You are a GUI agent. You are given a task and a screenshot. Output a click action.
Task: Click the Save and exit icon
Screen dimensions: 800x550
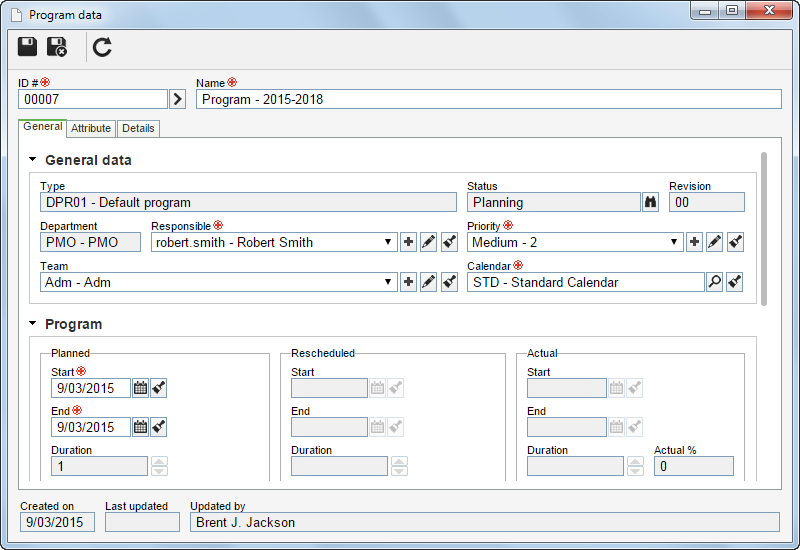[x=57, y=47]
